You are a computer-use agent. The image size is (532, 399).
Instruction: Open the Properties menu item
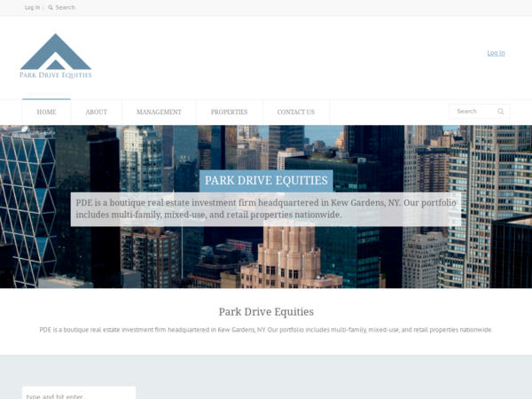[x=229, y=112]
